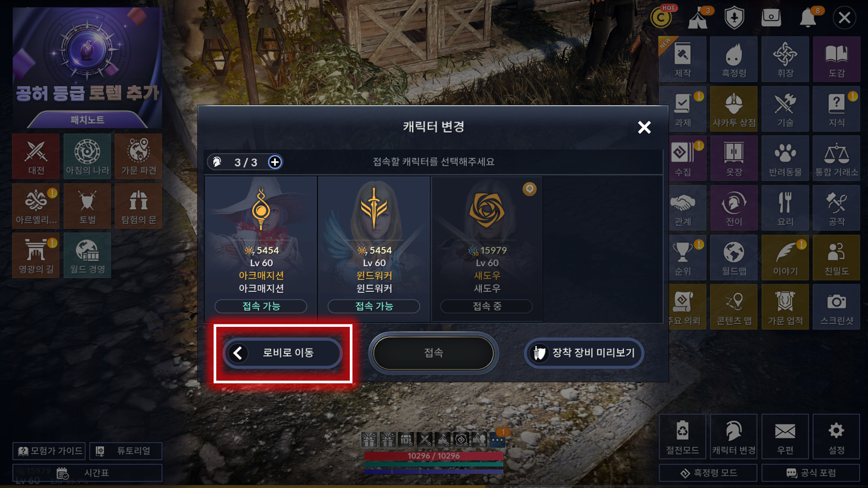
Task: Open the 통합 거래소 scales icon
Action: [x=836, y=158]
